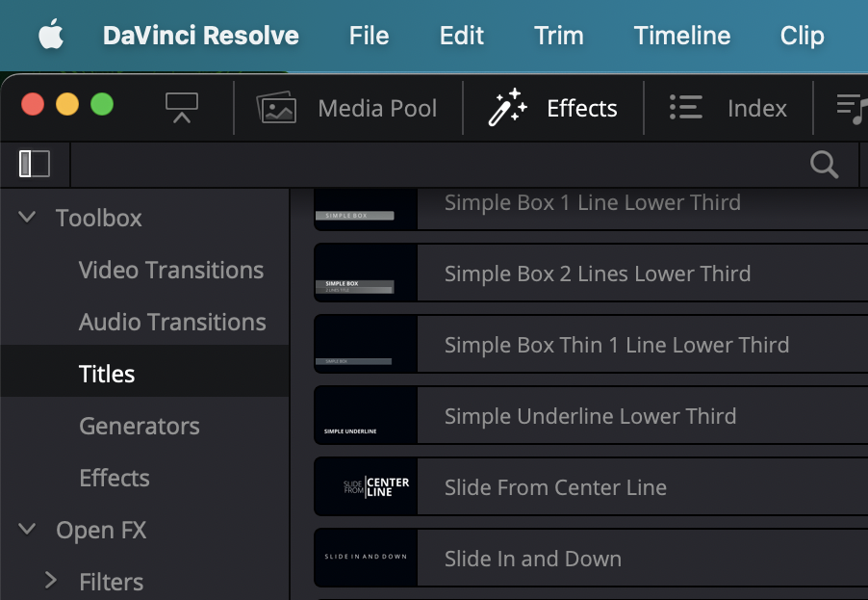Image resolution: width=868 pixels, height=600 pixels.
Task: Select Simple Box Thin 1 Line Lower Third
Action: (x=617, y=345)
